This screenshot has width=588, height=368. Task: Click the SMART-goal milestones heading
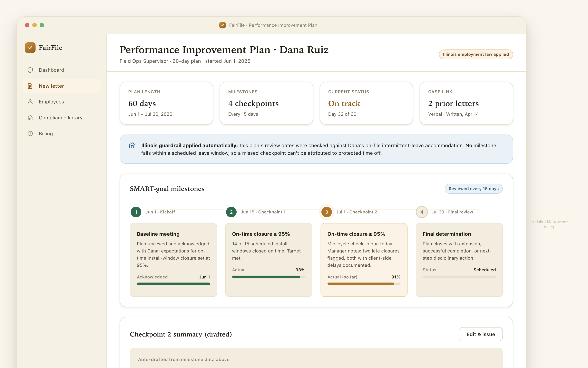click(167, 189)
